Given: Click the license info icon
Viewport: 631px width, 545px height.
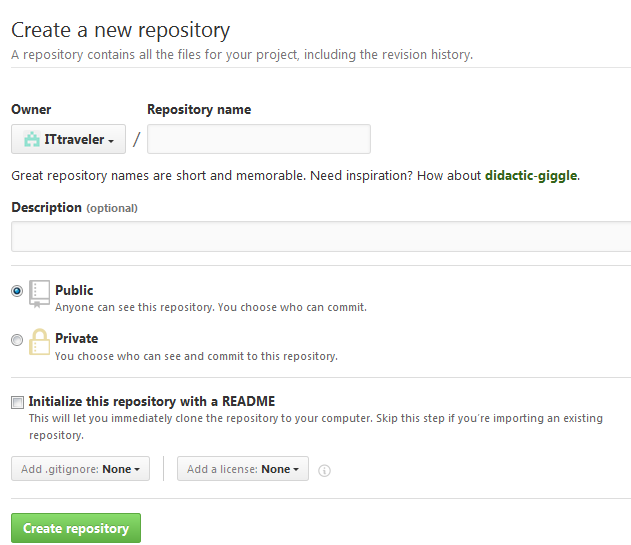Looking at the screenshot, I should click(x=324, y=470).
